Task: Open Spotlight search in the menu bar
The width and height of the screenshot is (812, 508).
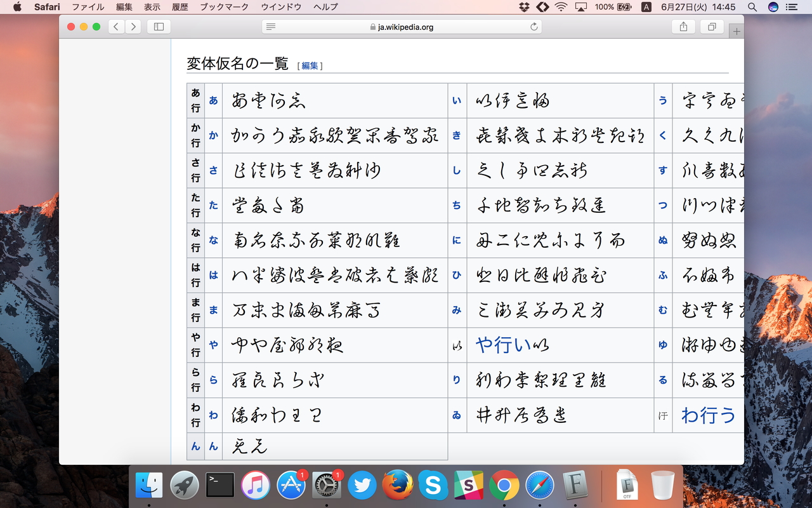Action: (x=752, y=7)
